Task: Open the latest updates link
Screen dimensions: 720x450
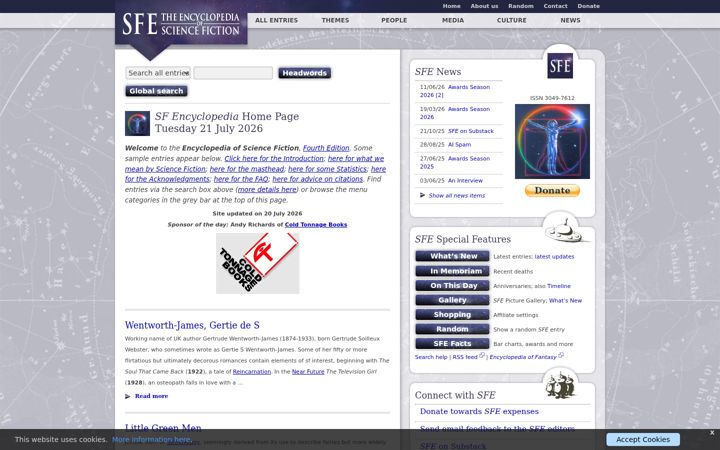Action: coord(554,257)
